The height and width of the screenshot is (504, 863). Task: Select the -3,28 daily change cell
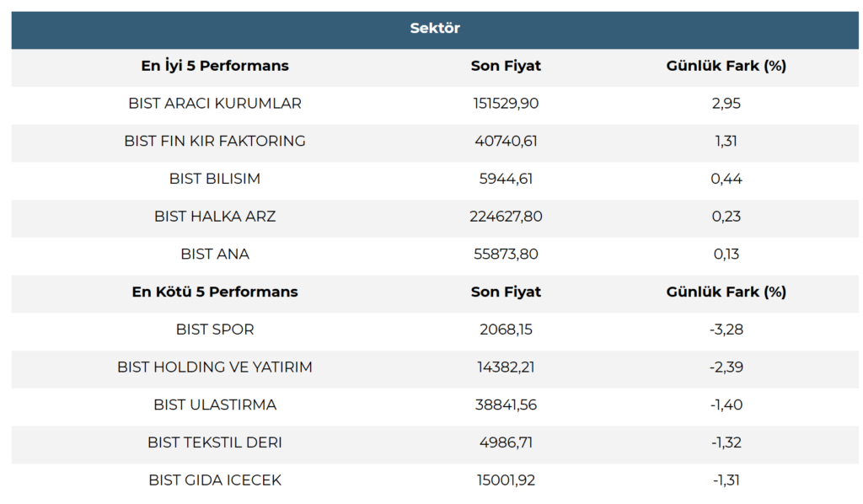click(726, 330)
